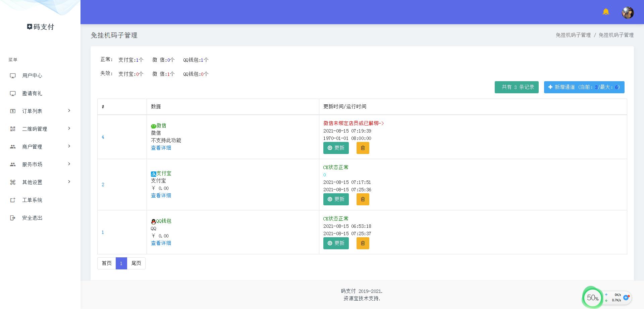Image resolution: width=644 pixels, height=309 pixels.
Task: Expand the 服务市场 submenu arrow
Action: coord(69,164)
